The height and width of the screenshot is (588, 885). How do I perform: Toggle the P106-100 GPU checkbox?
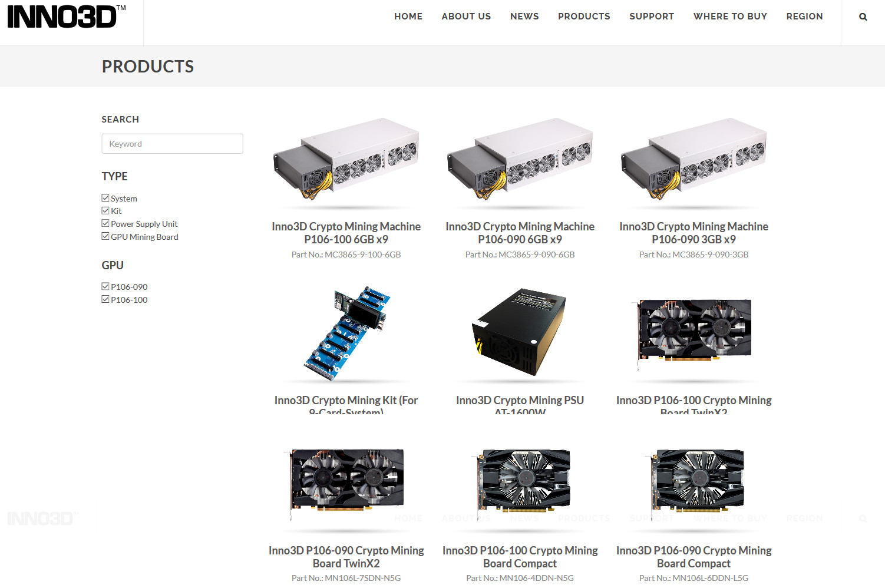[x=105, y=299]
